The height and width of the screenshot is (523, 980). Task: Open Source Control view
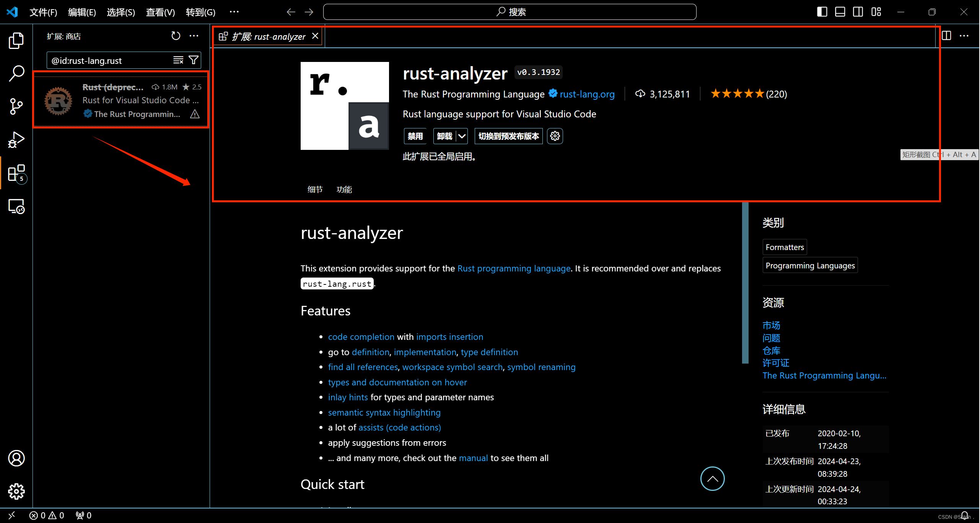16,106
